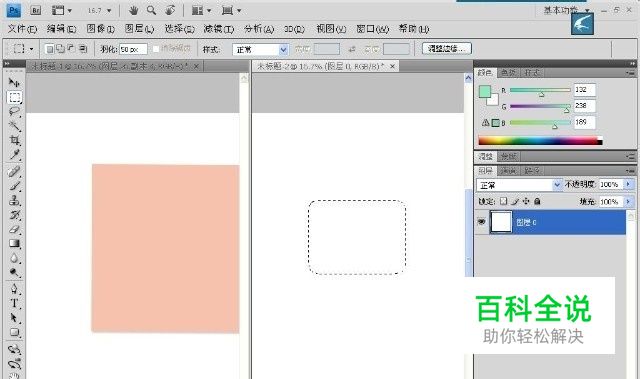
Task: Open the 文件 (File) menu
Action: 22,29
